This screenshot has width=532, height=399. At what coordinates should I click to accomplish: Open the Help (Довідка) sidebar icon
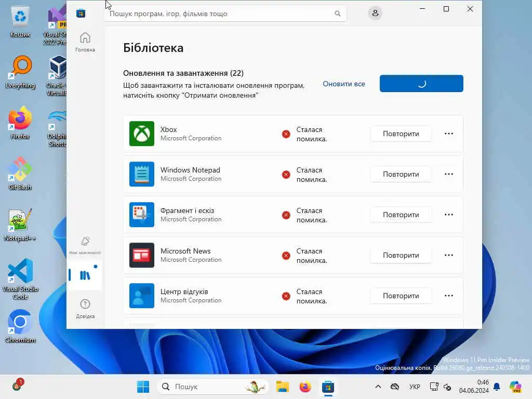click(x=85, y=309)
